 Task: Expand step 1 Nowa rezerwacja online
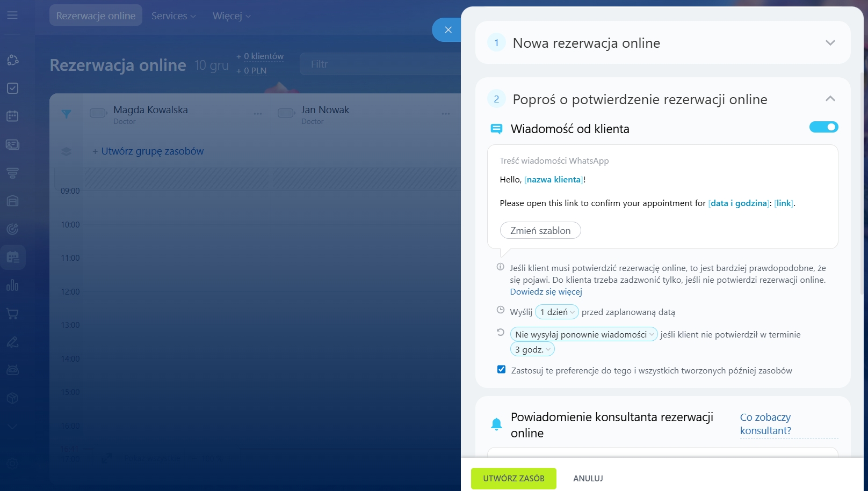830,43
